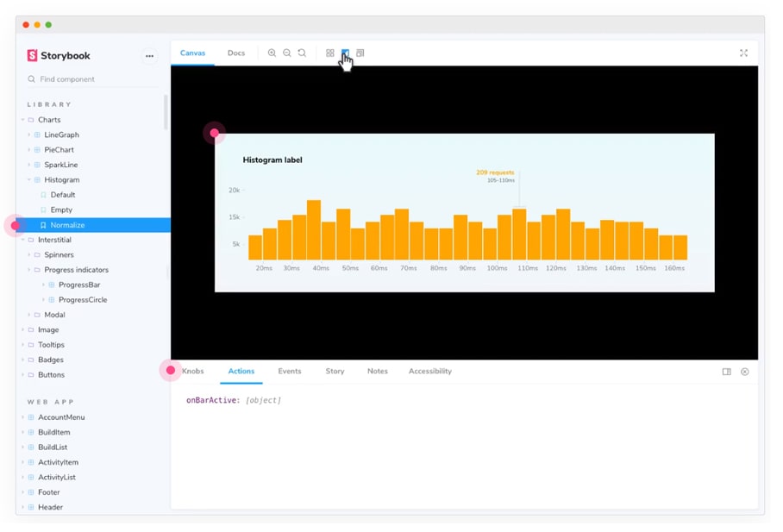Viewport: 783px width, 532px height.
Task: Click the Storybook logo
Action: point(59,56)
